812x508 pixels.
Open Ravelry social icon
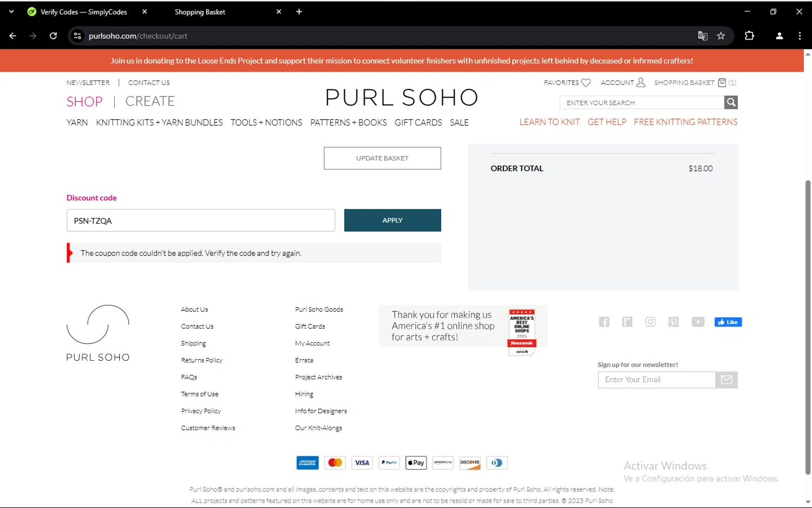627,322
